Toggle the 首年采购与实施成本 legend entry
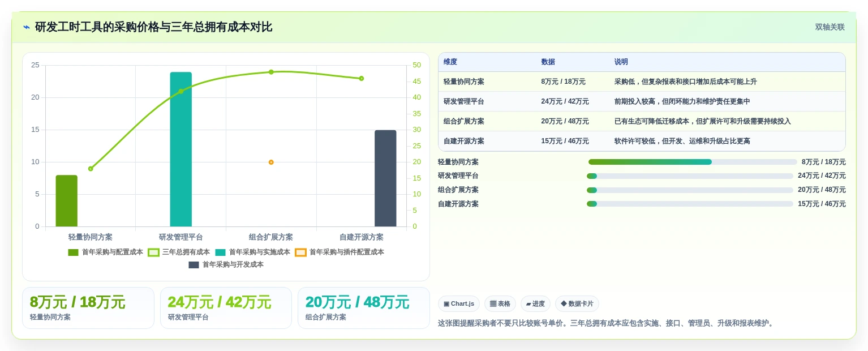The height and width of the screenshot is (351, 868). click(252, 252)
